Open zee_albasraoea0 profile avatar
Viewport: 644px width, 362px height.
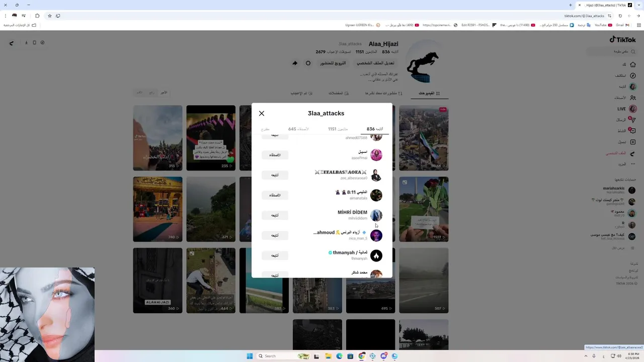click(376, 175)
